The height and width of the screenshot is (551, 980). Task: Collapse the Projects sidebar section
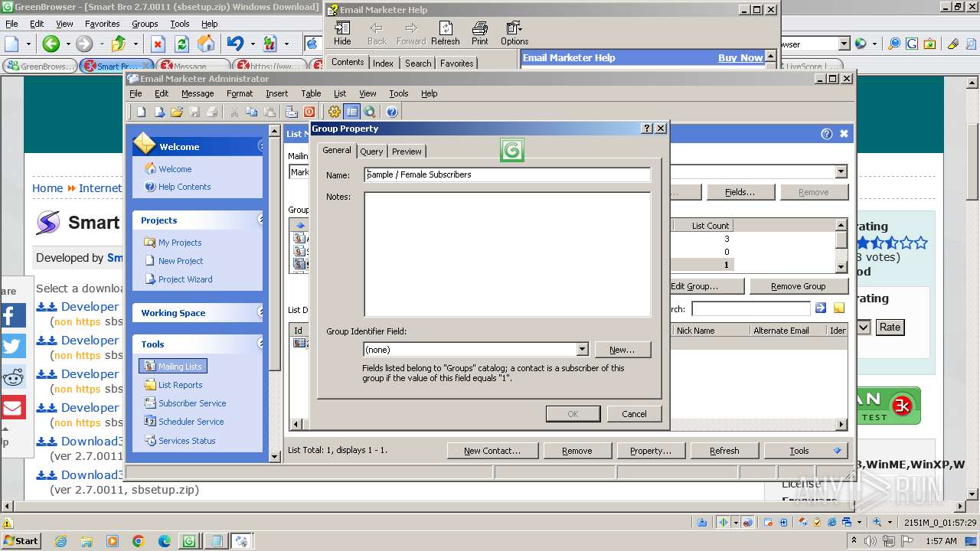pyautogui.click(x=261, y=220)
